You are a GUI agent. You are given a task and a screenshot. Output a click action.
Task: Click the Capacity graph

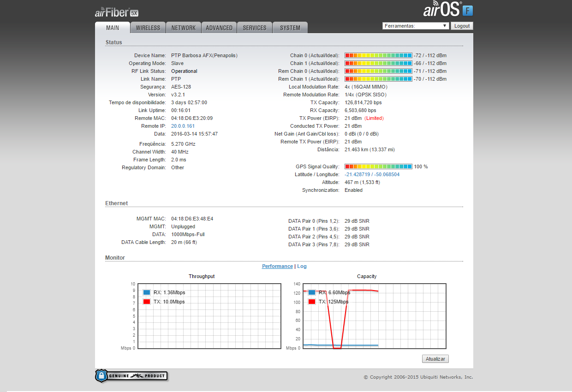pos(374,316)
